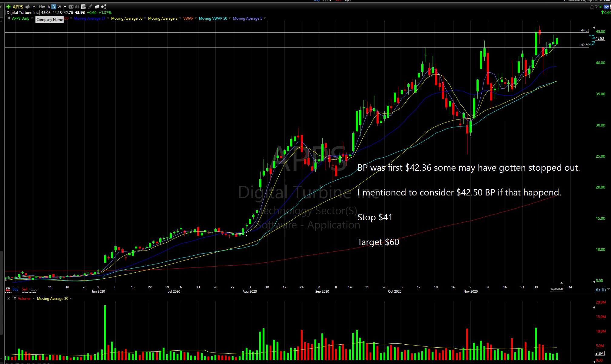Open the chart templates folder icon
Image resolution: width=611 pixels, height=364 pixels.
click(97, 7)
